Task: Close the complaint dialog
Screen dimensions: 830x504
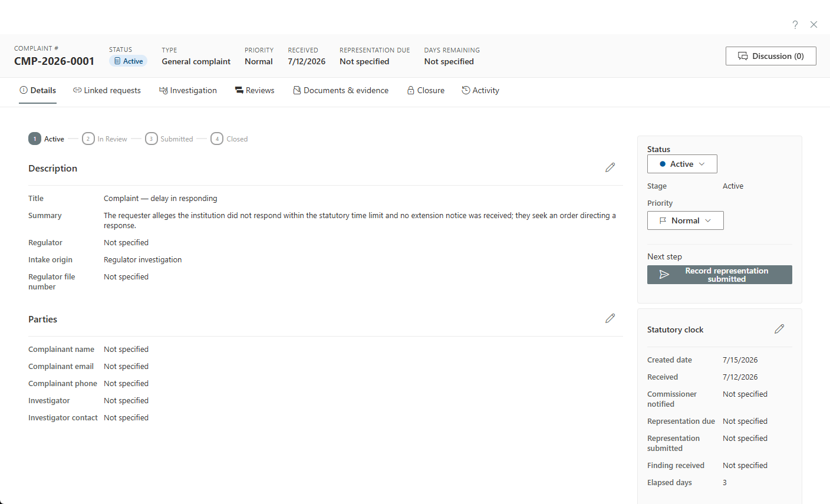Action: coord(813,25)
